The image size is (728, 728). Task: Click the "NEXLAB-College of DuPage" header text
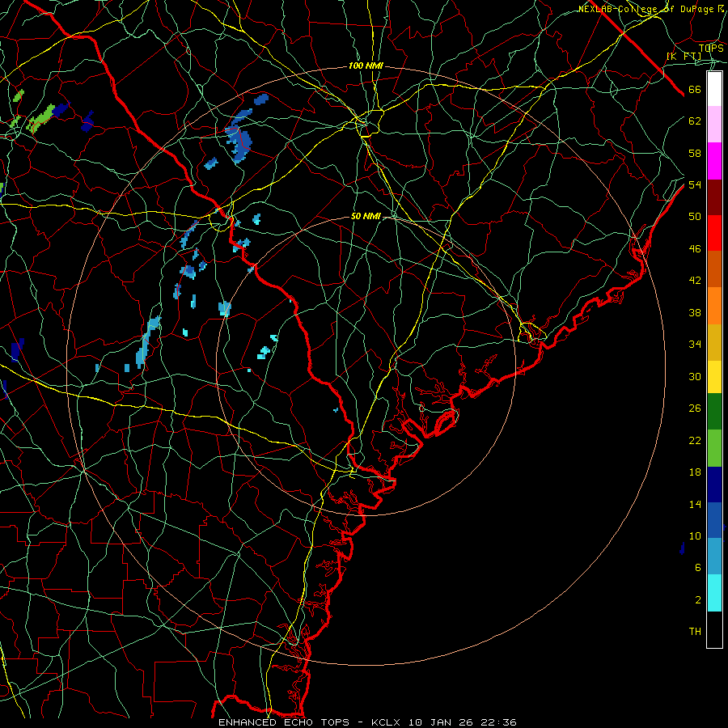point(647,9)
